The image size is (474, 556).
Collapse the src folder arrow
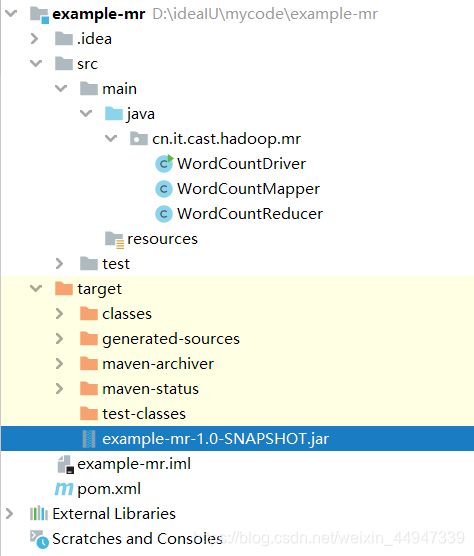click(36, 64)
